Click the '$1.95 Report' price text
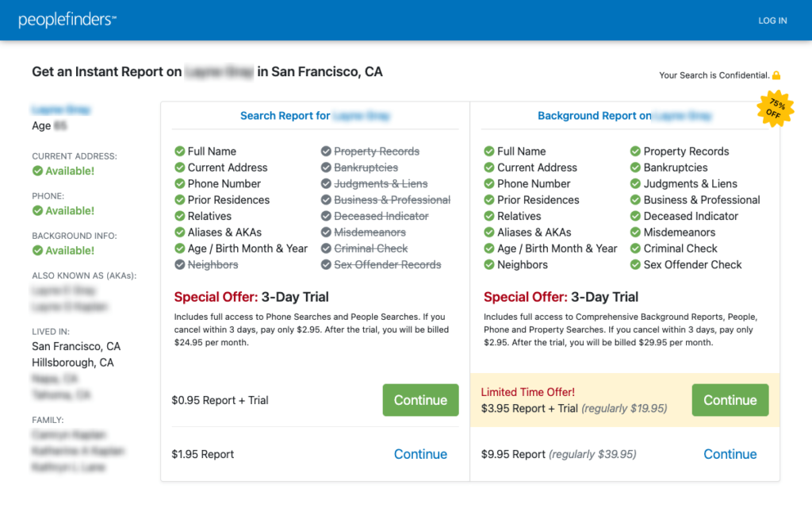812x508 pixels. point(203,454)
